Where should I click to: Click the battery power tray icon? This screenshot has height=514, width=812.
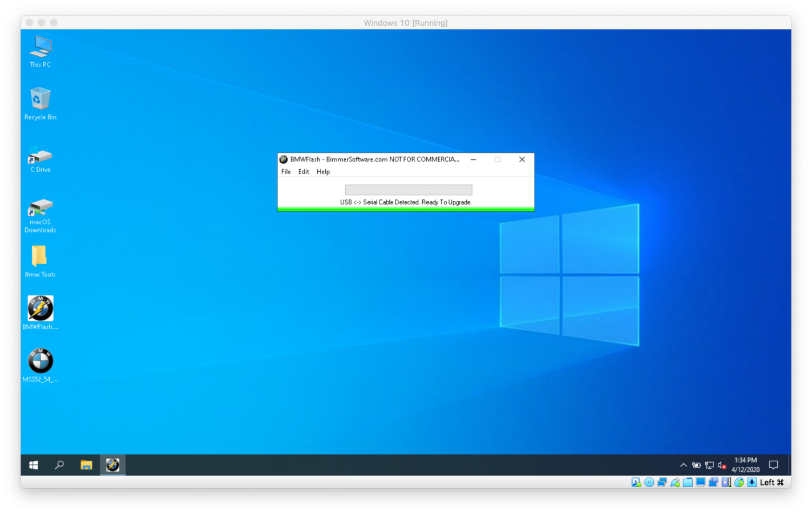(696, 465)
